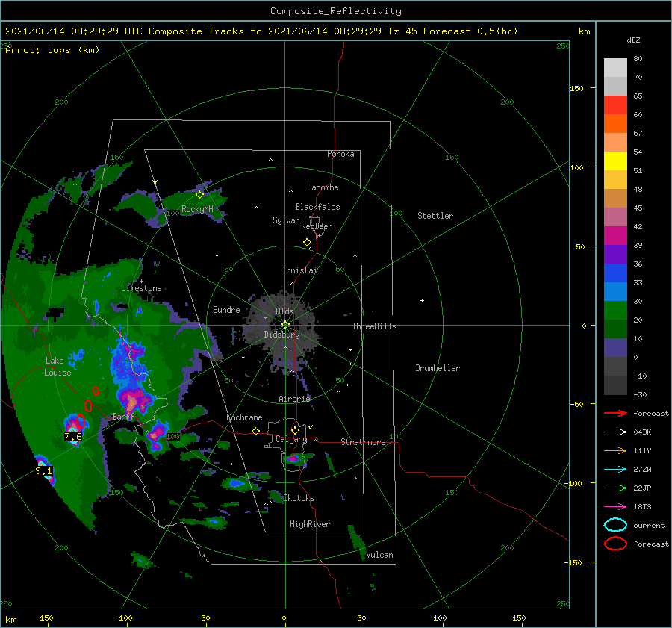Click the ThreeHills label
672x628 pixels.
(375, 326)
